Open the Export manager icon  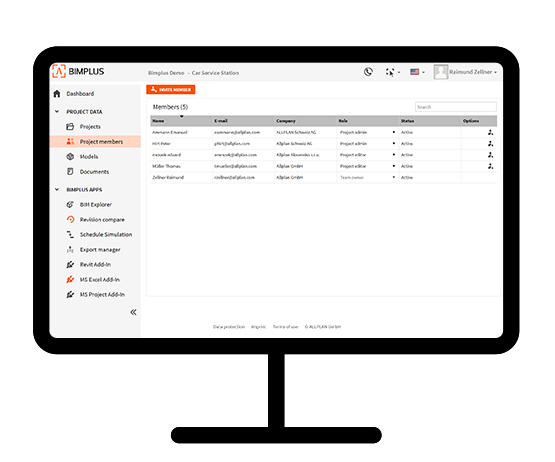click(70, 250)
